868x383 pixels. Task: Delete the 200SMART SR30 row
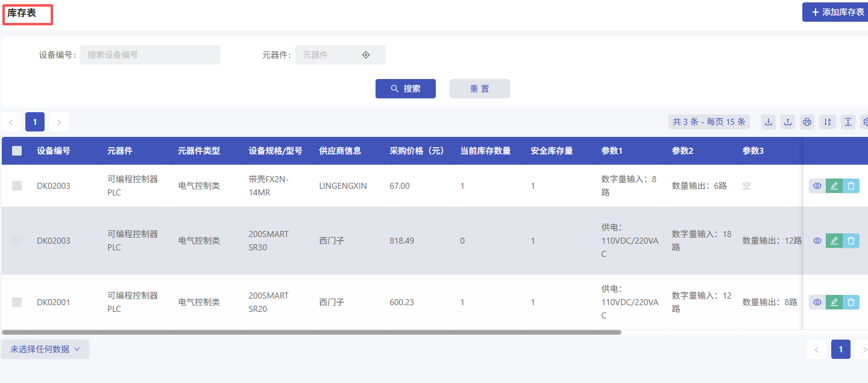click(851, 241)
